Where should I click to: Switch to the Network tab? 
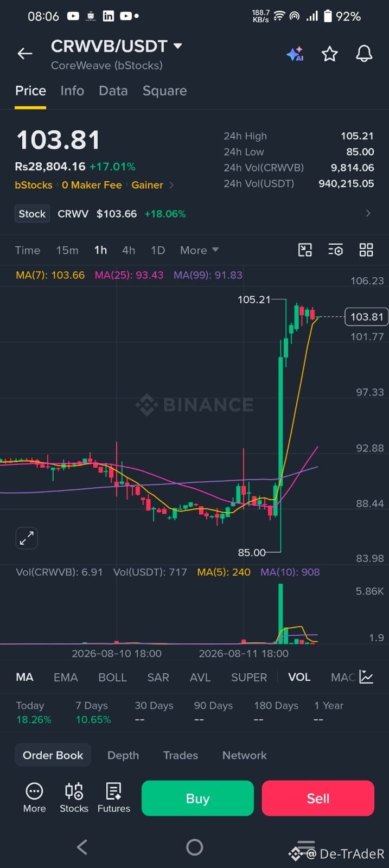click(245, 755)
